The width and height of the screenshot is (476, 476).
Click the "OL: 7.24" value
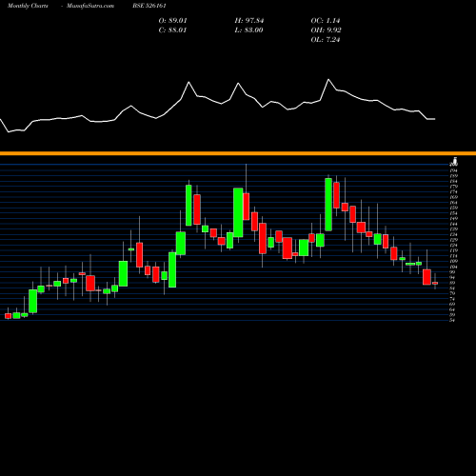326,40
